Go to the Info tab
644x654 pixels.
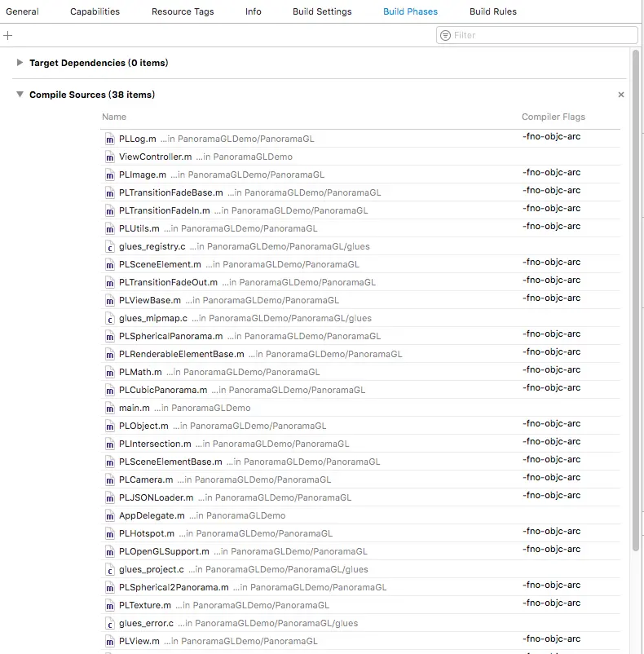tap(253, 11)
